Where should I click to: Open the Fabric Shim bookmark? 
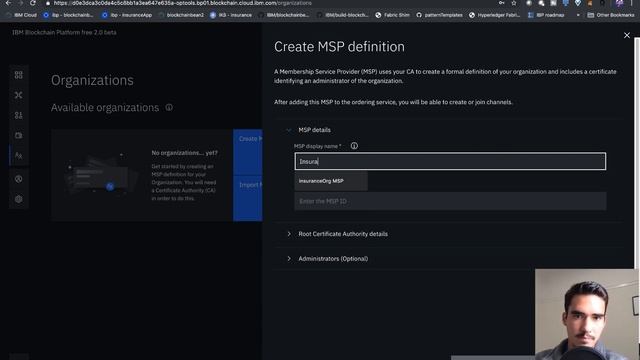(392, 15)
